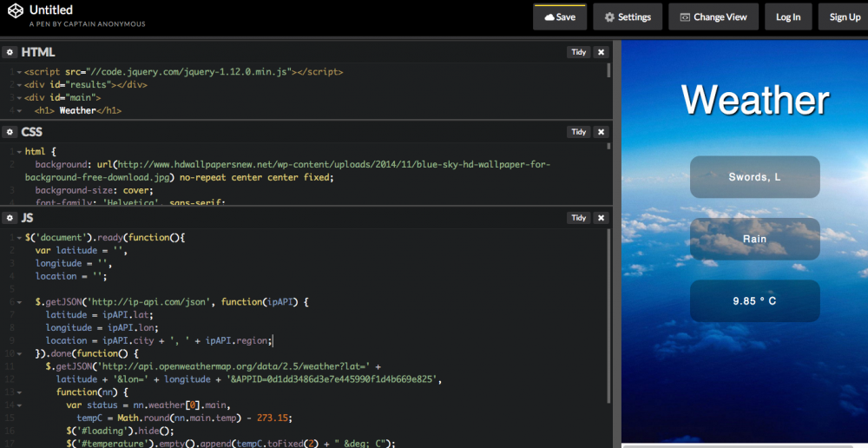Close the HTML editor panel
The width and height of the screenshot is (868, 448).
coord(601,52)
